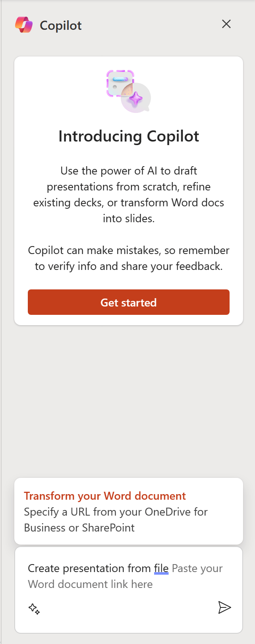Click the 'Create presentation from' prompt text

tap(89, 568)
